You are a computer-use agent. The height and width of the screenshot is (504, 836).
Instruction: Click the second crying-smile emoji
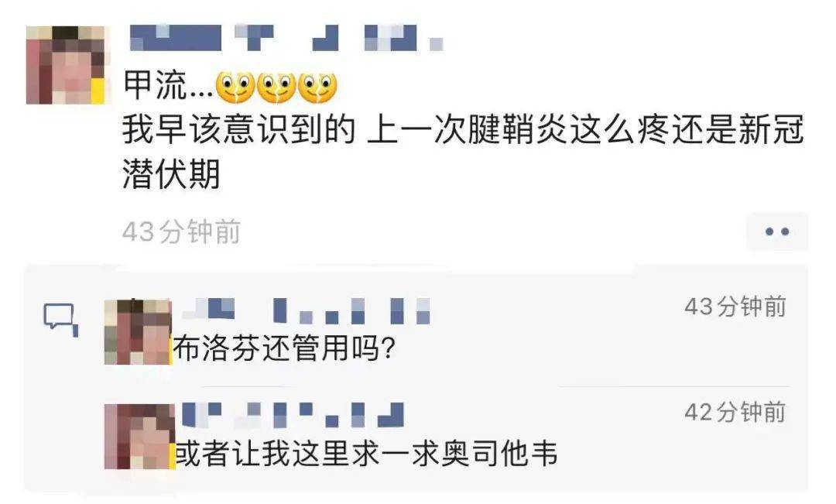(x=276, y=87)
